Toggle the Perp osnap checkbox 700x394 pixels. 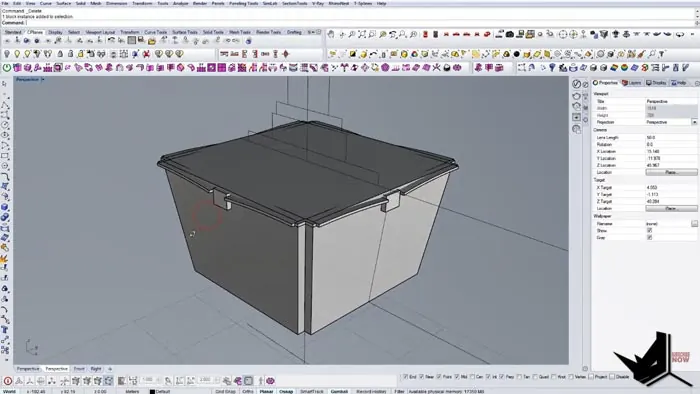[502, 377]
